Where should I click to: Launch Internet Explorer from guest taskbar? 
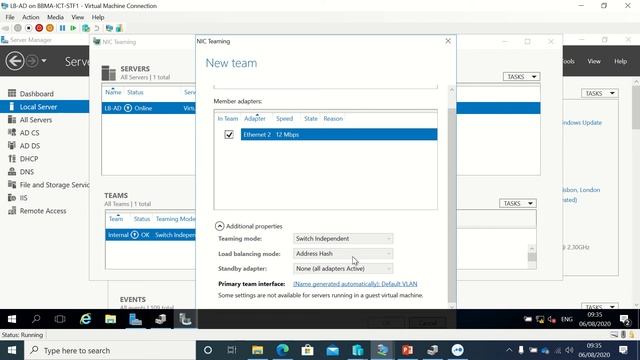tap(85, 319)
